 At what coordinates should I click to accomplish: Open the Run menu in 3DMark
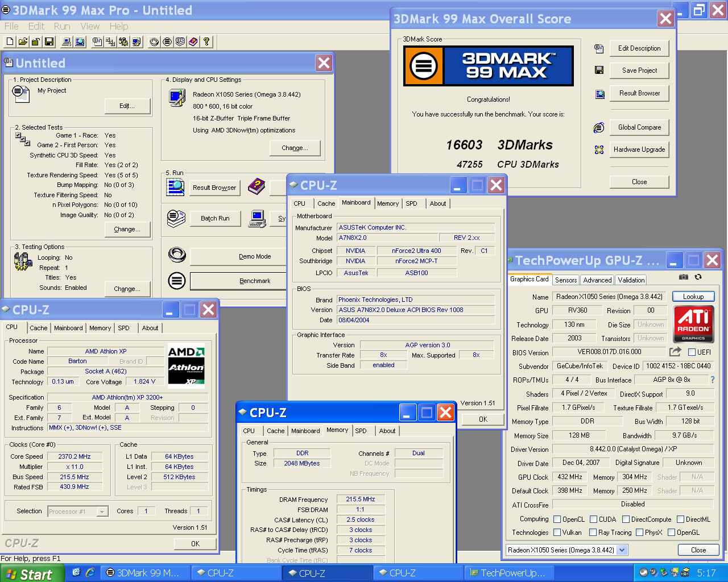coord(62,26)
